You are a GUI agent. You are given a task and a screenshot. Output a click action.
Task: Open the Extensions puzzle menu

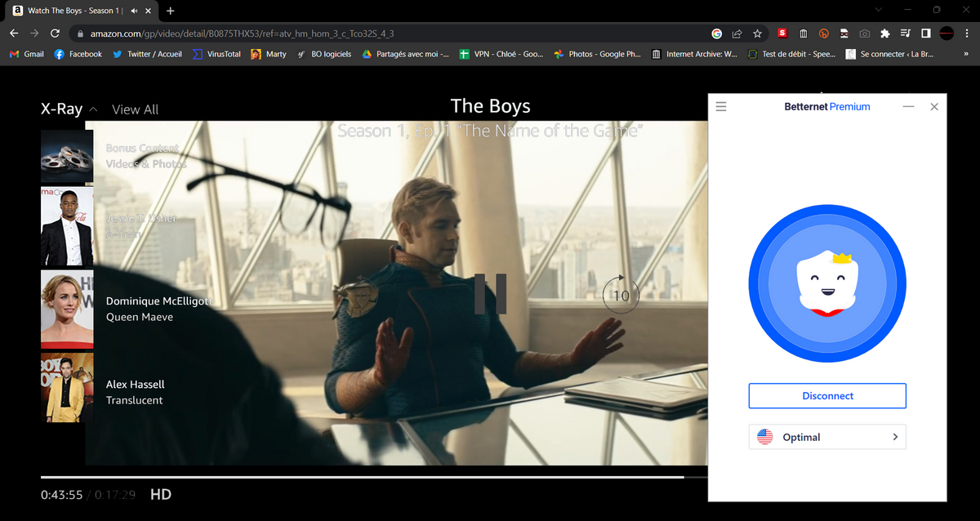click(x=884, y=33)
